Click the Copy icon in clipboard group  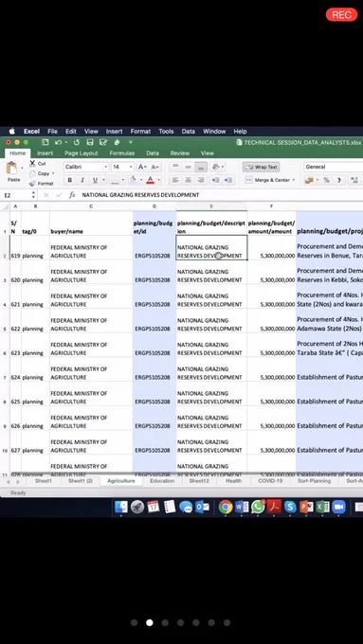coord(32,173)
